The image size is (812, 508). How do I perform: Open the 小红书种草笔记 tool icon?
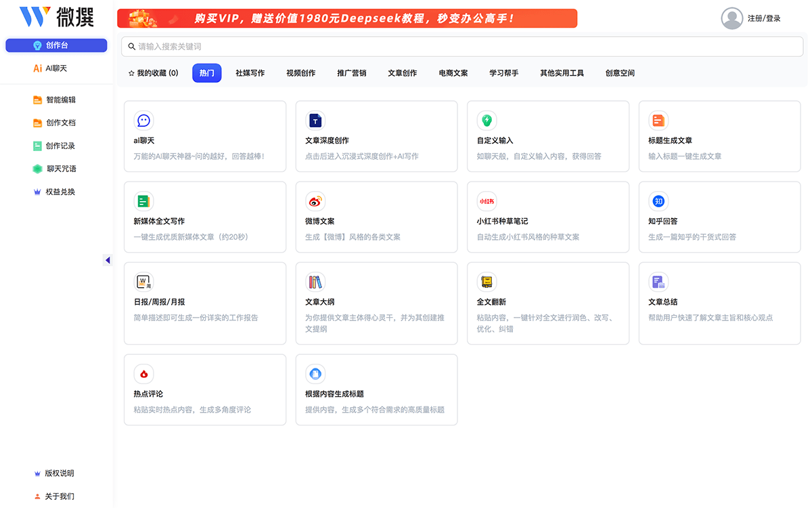click(487, 200)
